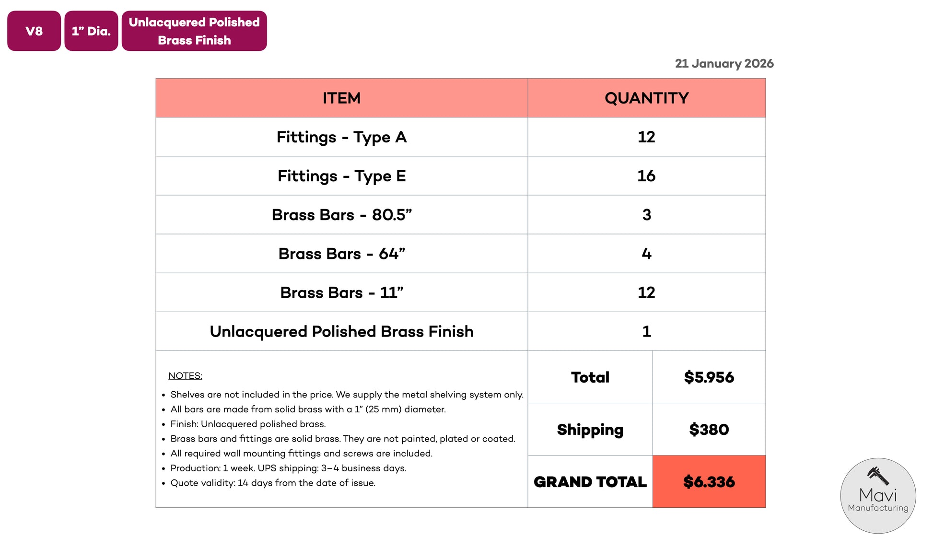Click the Fittings - Type A row
Image resolution: width=933 pixels, height=560 pixels.
click(x=341, y=137)
